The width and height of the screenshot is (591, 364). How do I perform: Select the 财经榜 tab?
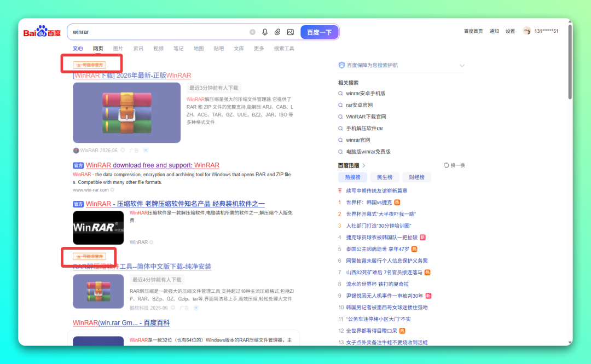tap(417, 177)
